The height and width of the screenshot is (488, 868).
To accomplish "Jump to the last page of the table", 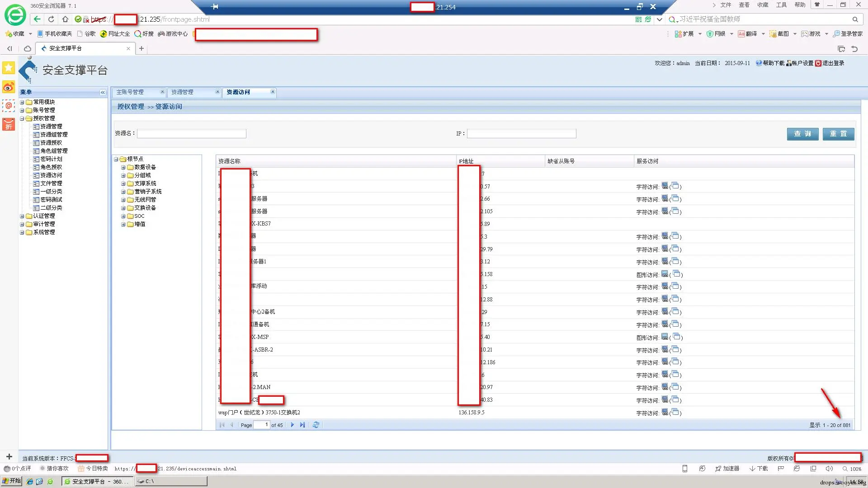I will pyautogui.click(x=302, y=425).
